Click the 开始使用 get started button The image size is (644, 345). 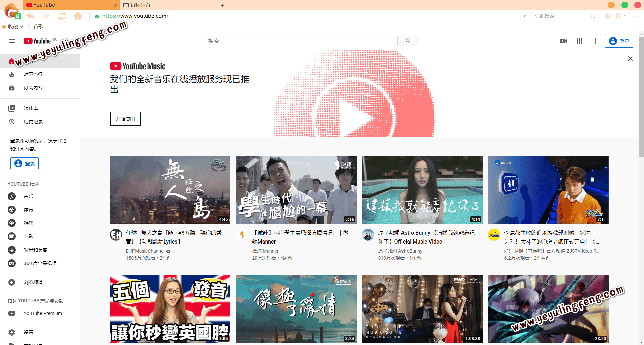click(125, 119)
